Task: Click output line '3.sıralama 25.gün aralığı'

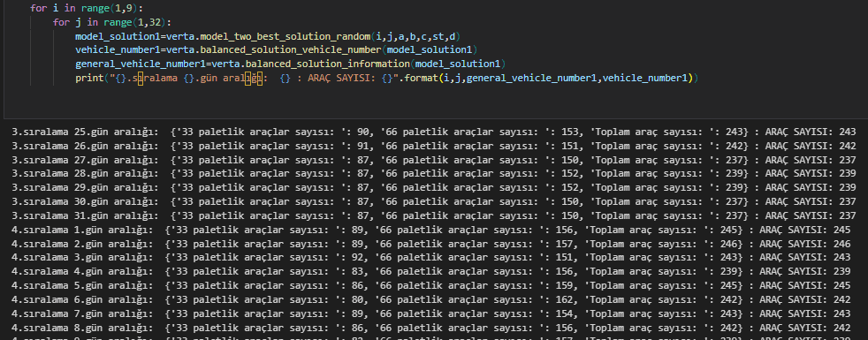Action: click(x=433, y=132)
